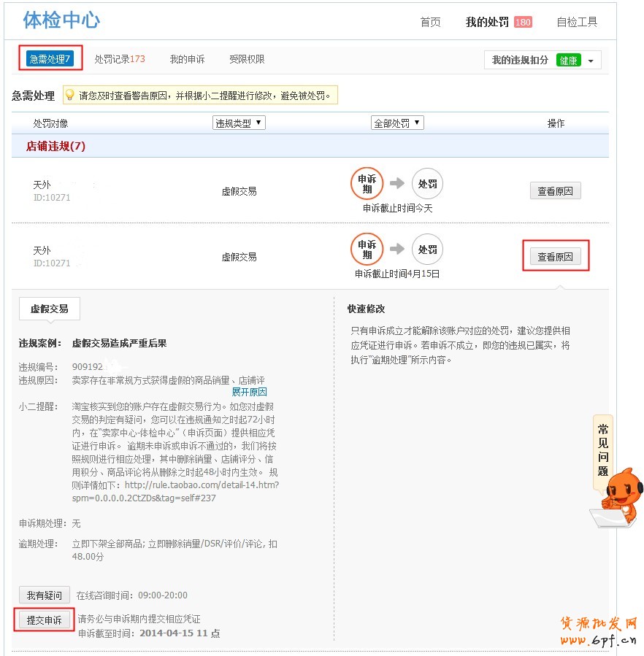Click the 申诉期 circle icon in second row
Screen dimensions: 644x656
[x=367, y=249]
